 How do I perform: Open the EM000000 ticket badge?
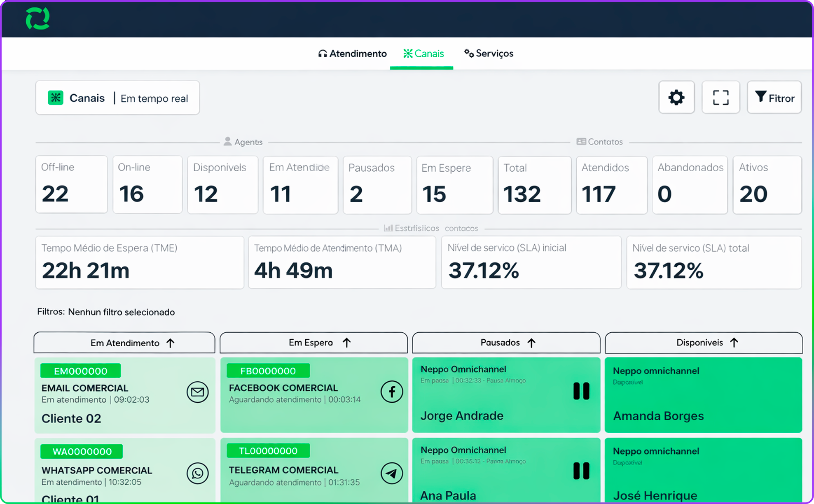[x=80, y=371]
